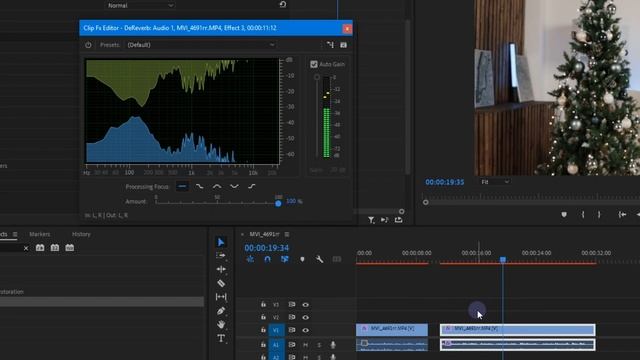Click the export icon in Effect Controls
The image size is (640, 360).
click(398, 220)
